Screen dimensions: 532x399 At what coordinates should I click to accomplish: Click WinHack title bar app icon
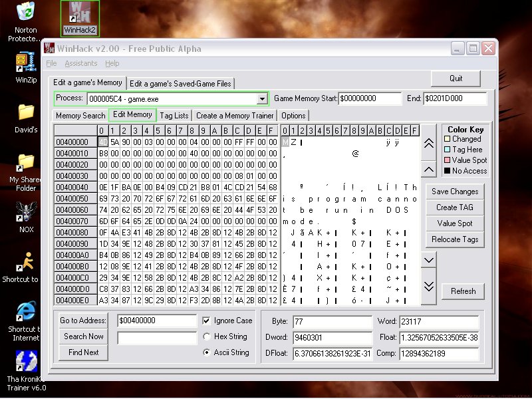(49, 48)
